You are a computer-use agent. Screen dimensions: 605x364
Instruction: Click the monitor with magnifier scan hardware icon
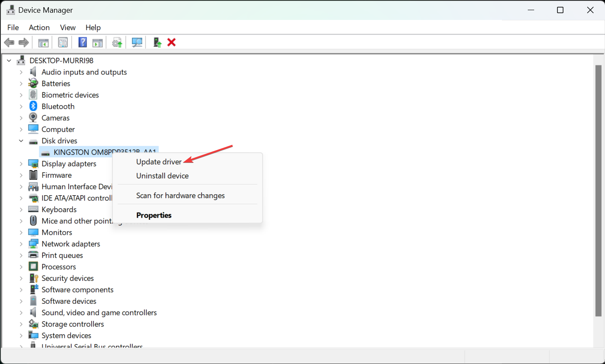click(137, 42)
